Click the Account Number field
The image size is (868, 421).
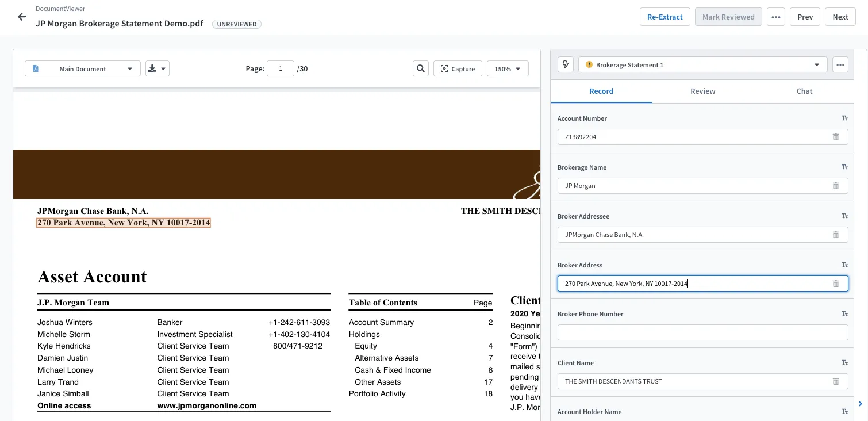702,137
